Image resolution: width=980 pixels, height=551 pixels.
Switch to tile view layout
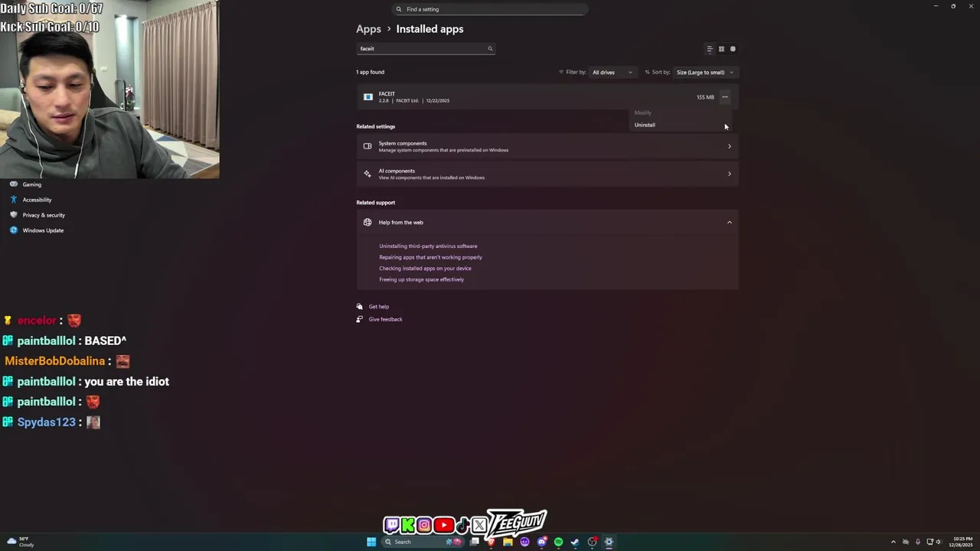[733, 49]
